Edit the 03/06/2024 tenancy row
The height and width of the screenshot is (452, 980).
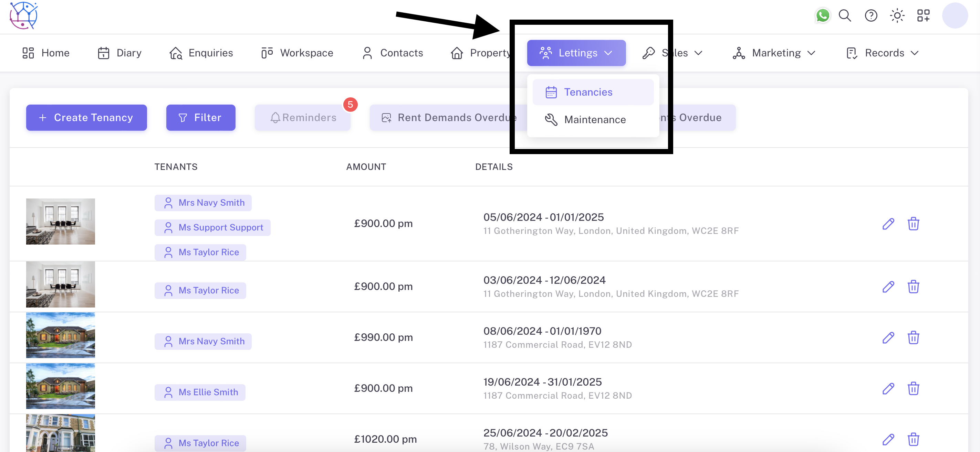coord(888,287)
